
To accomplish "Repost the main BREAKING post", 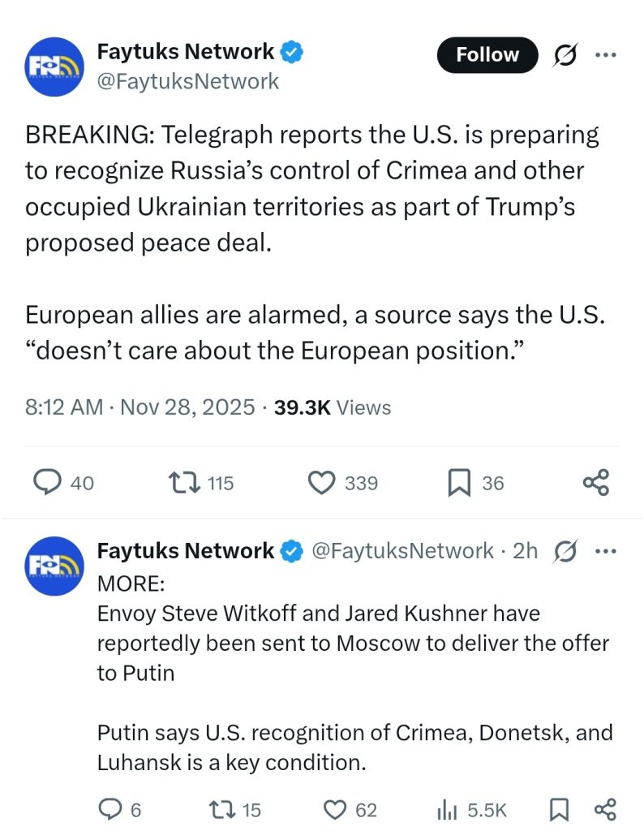I will (180, 483).
